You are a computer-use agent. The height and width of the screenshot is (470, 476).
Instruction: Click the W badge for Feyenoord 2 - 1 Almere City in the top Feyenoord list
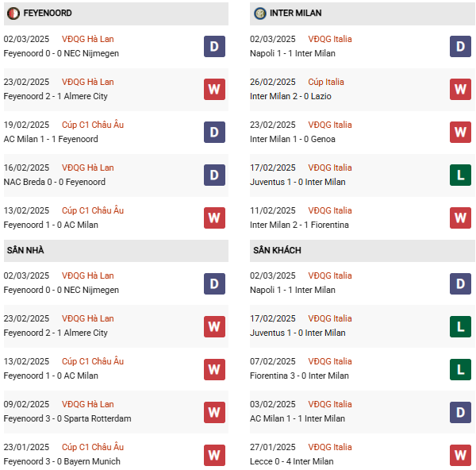point(214,90)
